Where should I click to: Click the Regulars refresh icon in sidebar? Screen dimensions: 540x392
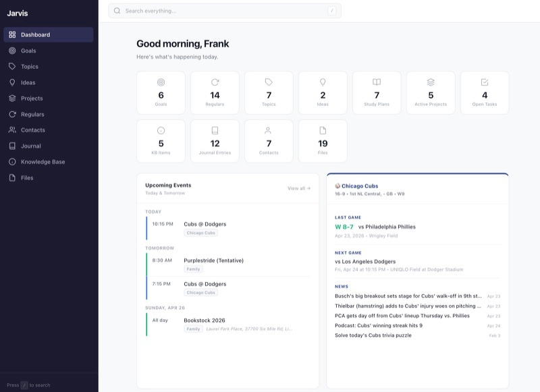click(x=12, y=114)
